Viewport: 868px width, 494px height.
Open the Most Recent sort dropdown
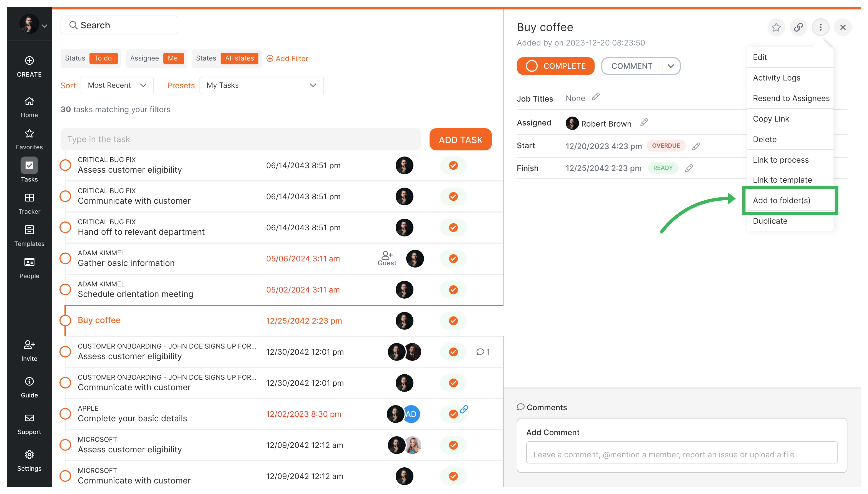point(117,85)
